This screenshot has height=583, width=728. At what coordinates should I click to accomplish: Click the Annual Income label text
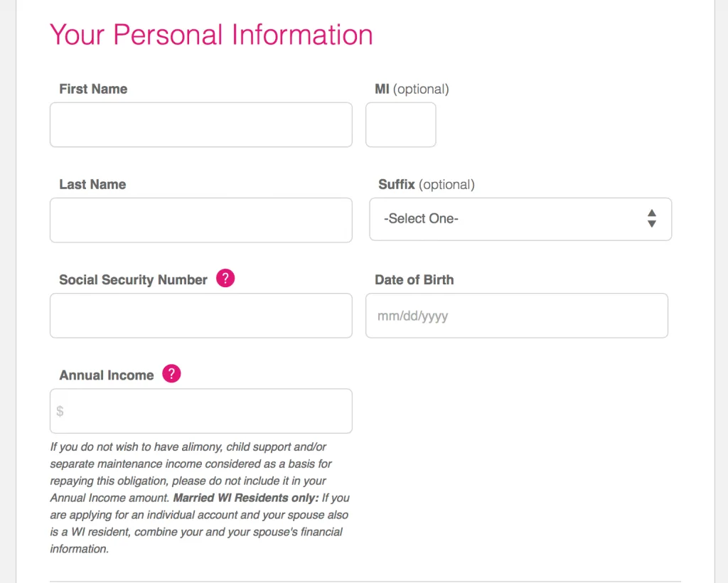[106, 375]
